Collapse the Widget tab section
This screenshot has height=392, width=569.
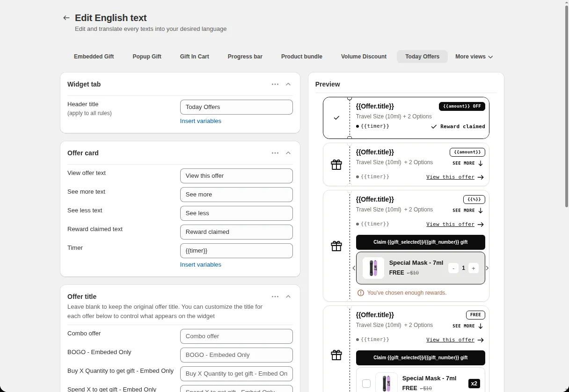tap(288, 84)
